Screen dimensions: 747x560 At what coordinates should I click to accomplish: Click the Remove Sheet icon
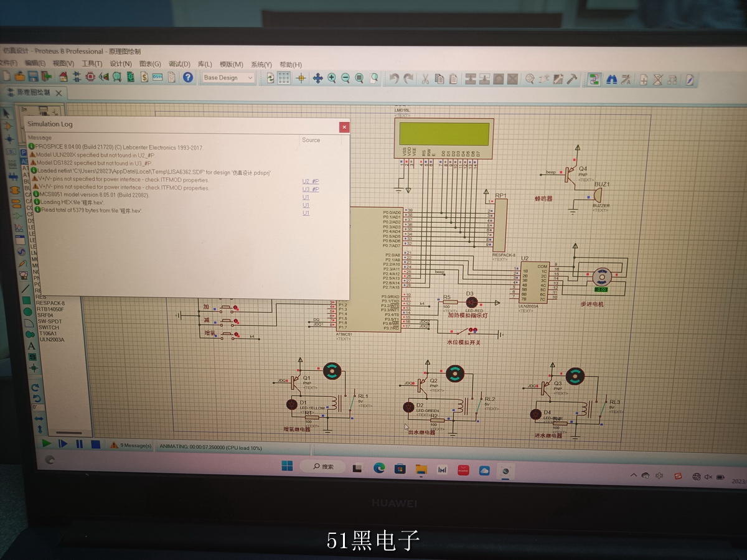click(657, 80)
